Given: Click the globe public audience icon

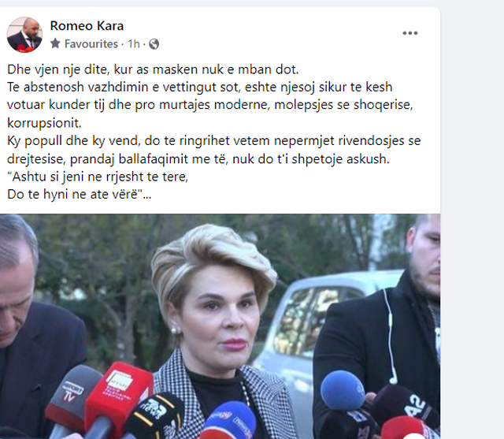Looking at the screenshot, I should pyautogui.click(x=154, y=43).
